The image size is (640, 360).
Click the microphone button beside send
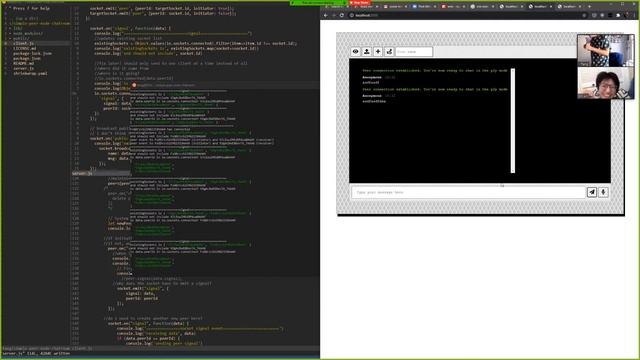[603, 192]
